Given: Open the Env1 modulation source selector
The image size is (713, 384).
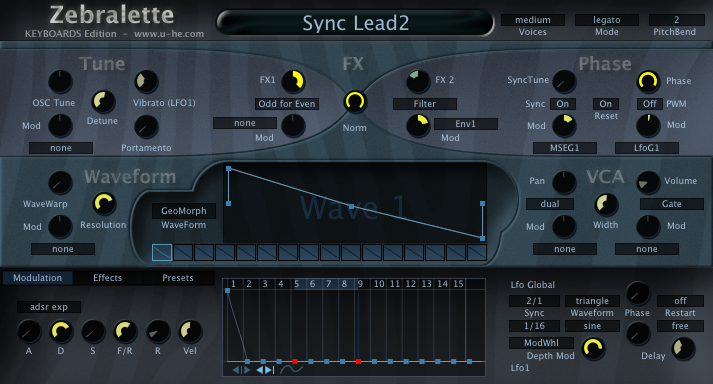Looking at the screenshot, I should coord(466,124).
